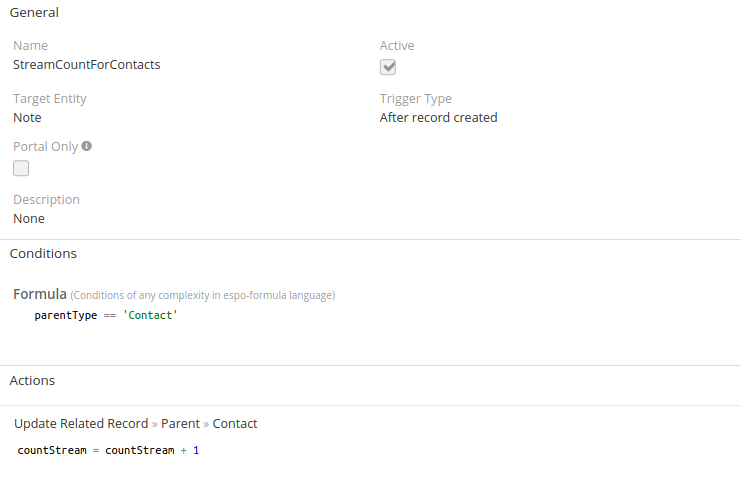Click the Update Related Record action title
Image resolution: width=741 pixels, height=493 pixels.
(x=81, y=424)
